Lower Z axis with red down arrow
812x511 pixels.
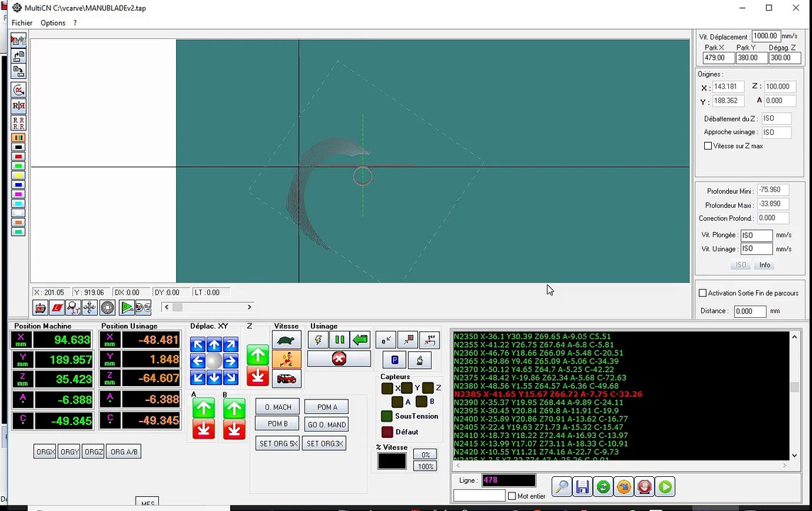(x=258, y=376)
